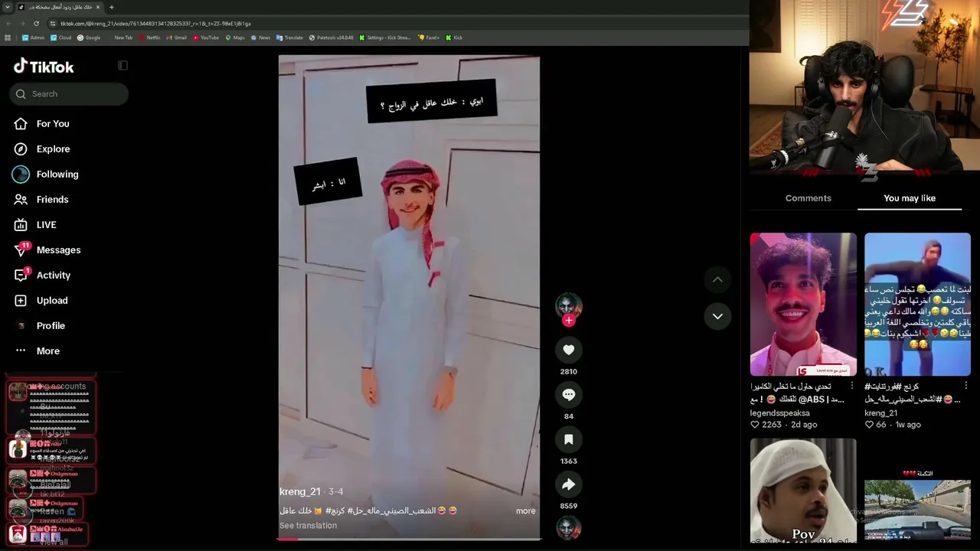Image resolution: width=980 pixels, height=551 pixels.
Task: Go to next video with down arrow
Action: click(x=717, y=316)
